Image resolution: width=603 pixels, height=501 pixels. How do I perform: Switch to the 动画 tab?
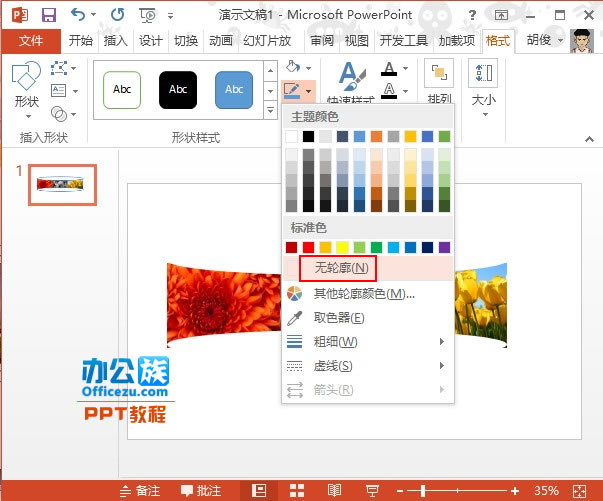point(221,41)
